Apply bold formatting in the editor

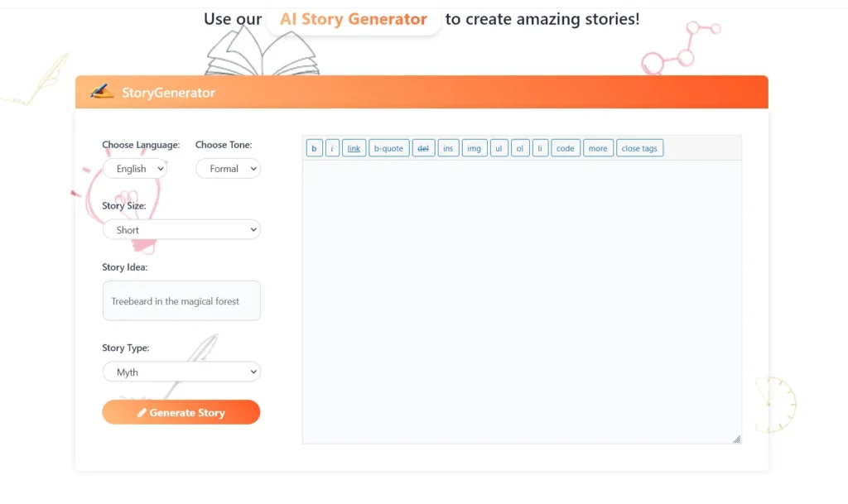(314, 147)
